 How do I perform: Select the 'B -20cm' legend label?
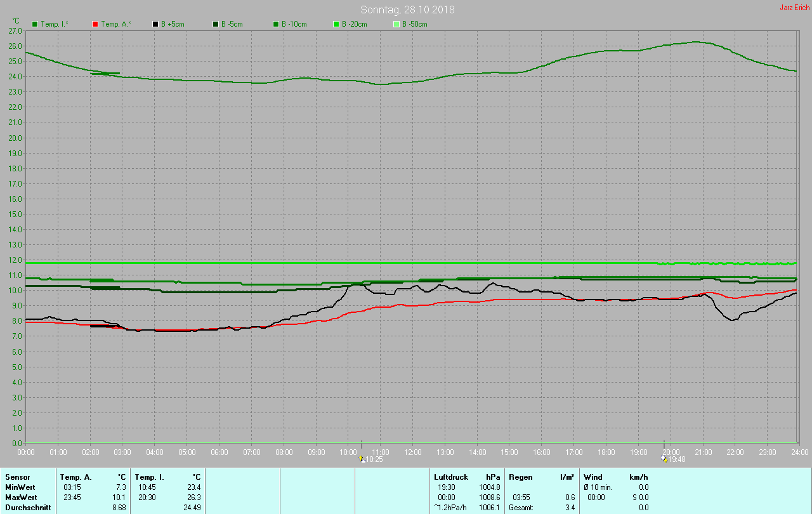click(x=355, y=24)
